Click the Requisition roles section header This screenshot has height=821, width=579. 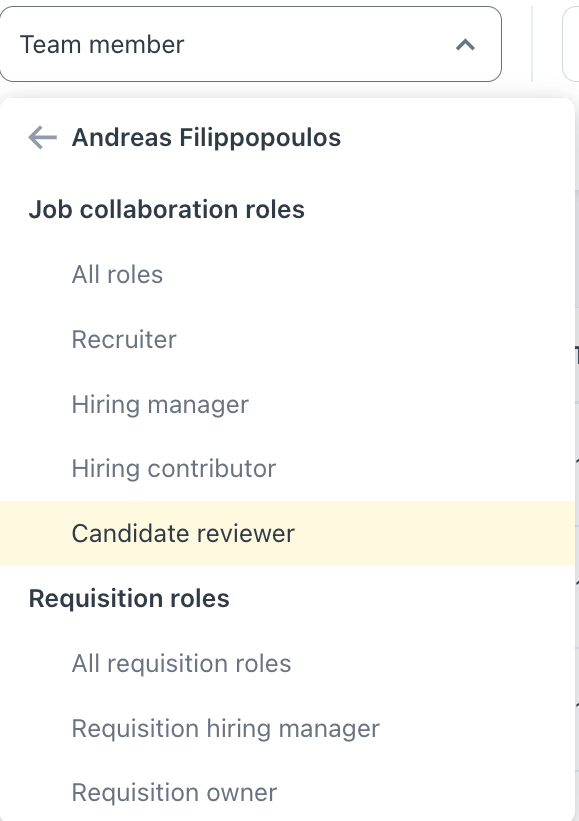[x=128, y=597]
